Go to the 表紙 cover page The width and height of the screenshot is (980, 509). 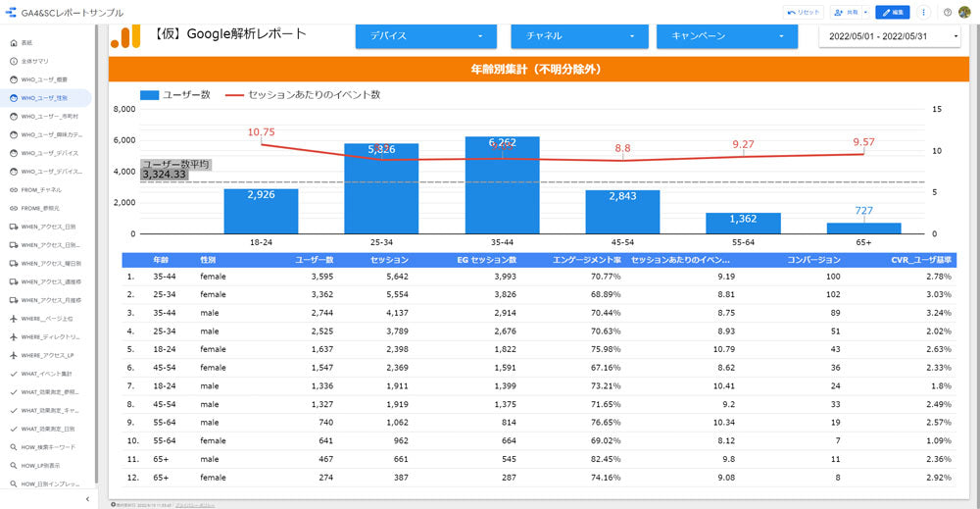(26, 43)
